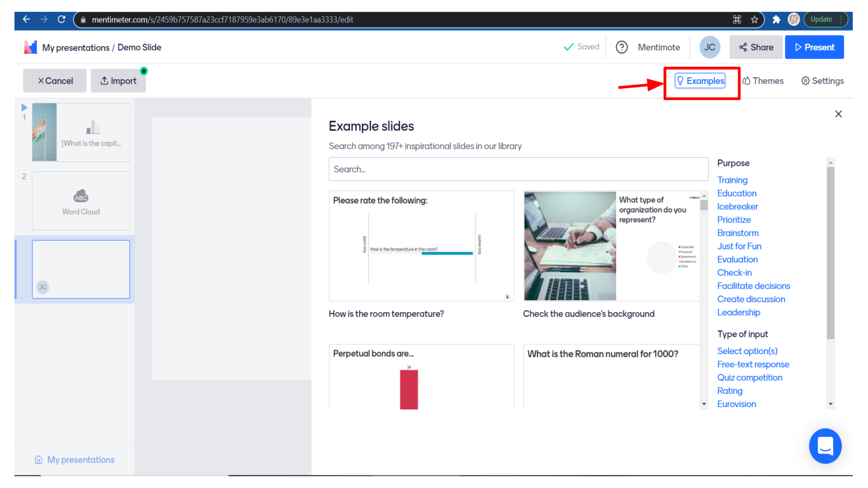Close the Example slides panel
This screenshot has width=868, height=488.
click(838, 114)
